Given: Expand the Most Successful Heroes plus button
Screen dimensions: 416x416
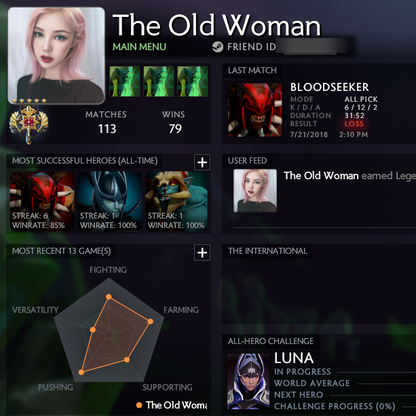Looking at the screenshot, I should pyautogui.click(x=202, y=162).
